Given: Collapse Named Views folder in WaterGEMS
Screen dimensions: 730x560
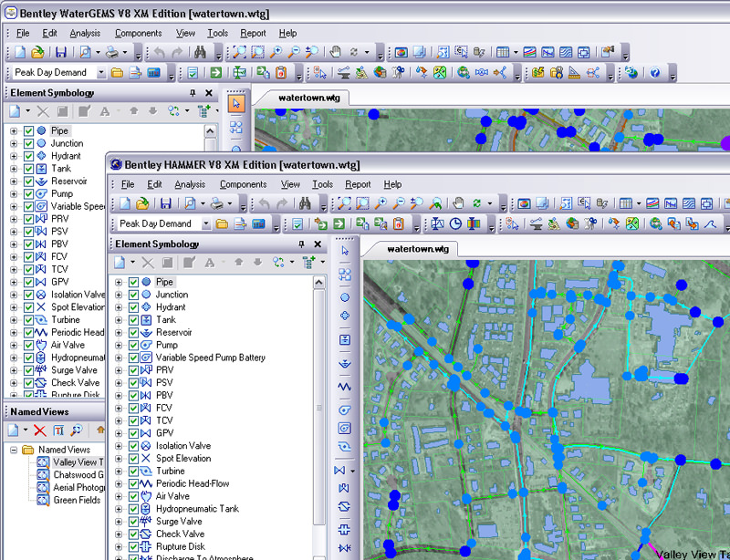Looking at the screenshot, I should tap(14, 450).
